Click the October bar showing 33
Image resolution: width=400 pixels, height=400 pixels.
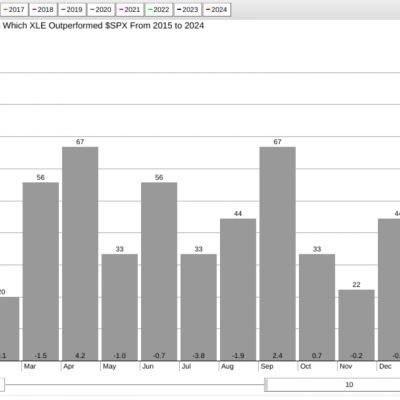(317, 307)
